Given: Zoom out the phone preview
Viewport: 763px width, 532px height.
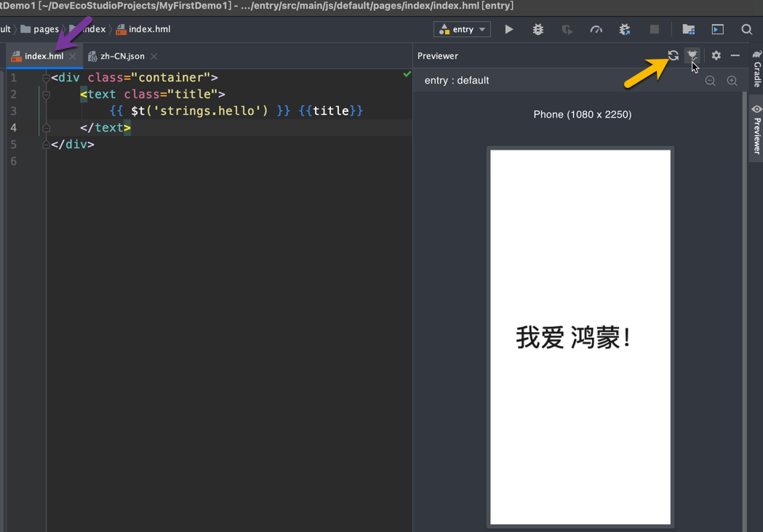Looking at the screenshot, I should [x=711, y=81].
